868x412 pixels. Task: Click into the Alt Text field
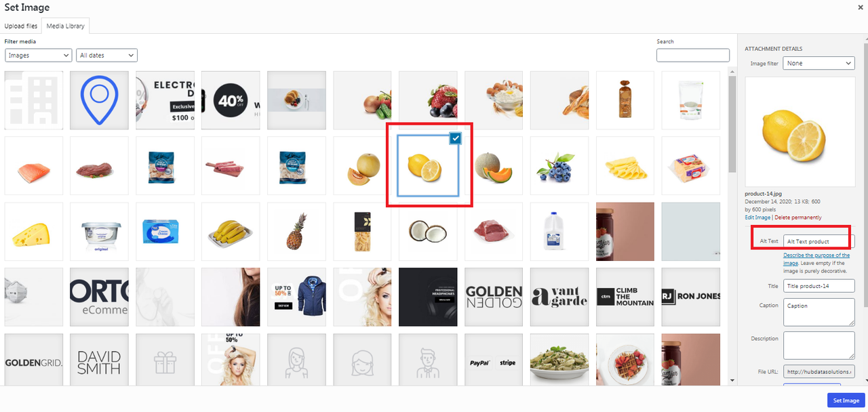819,241
